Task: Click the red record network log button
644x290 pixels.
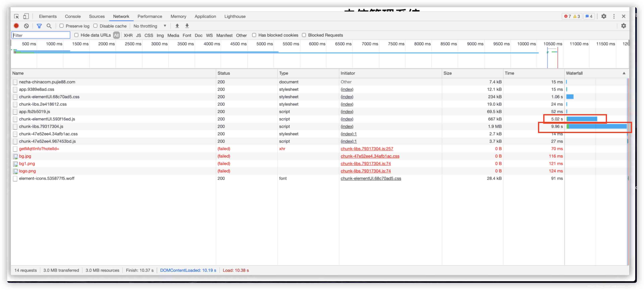Action: 16,26
